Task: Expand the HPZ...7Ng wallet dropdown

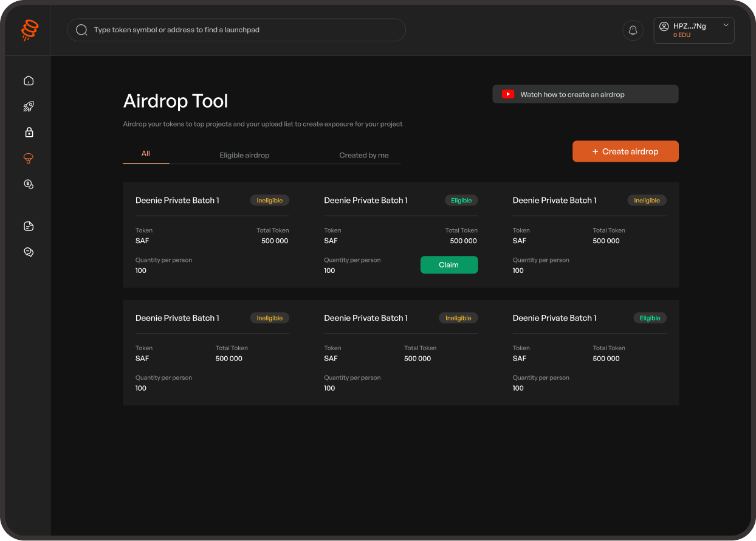Action: pyautogui.click(x=726, y=25)
